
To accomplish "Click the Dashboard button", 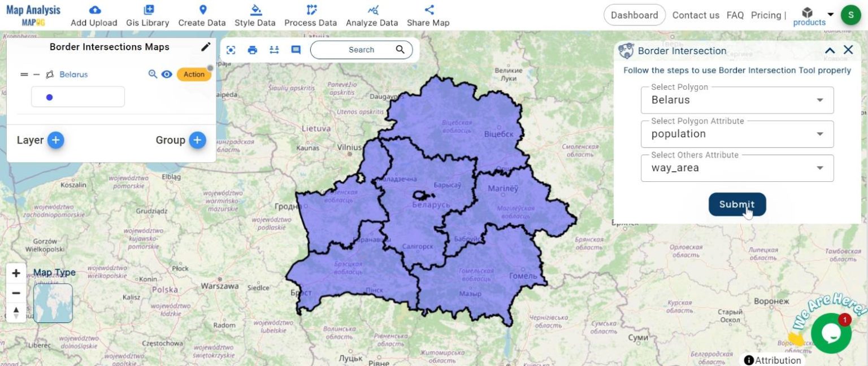I will click(x=635, y=15).
